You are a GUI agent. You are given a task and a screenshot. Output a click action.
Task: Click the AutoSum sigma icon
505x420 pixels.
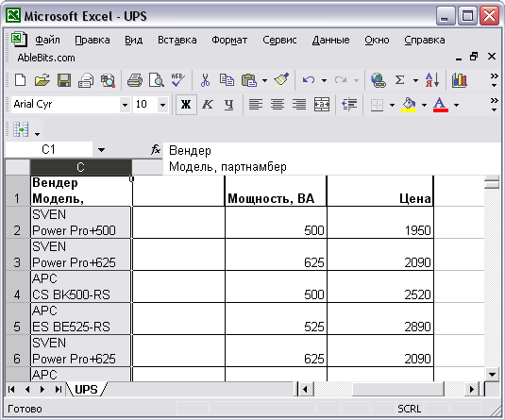tap(399, 80)
